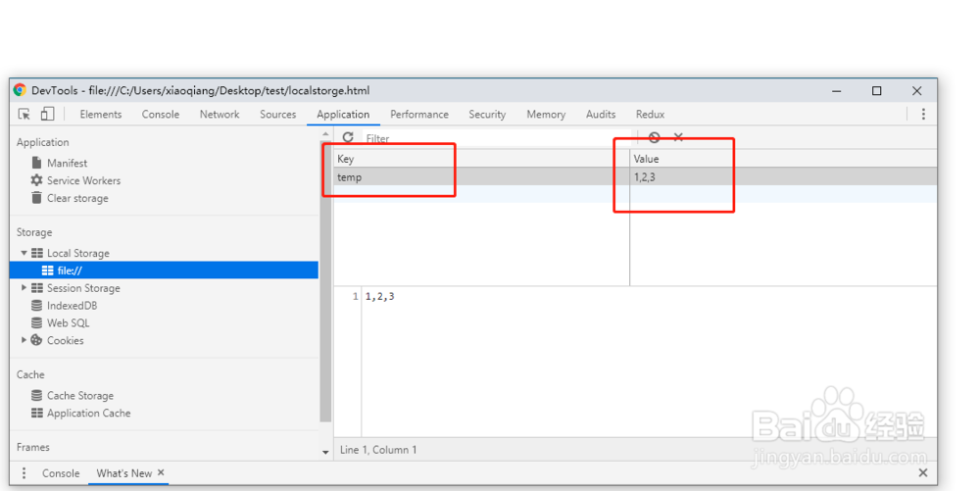Click the Key column header
This screenshot has width=980, height=491.
tap(482, 159)
